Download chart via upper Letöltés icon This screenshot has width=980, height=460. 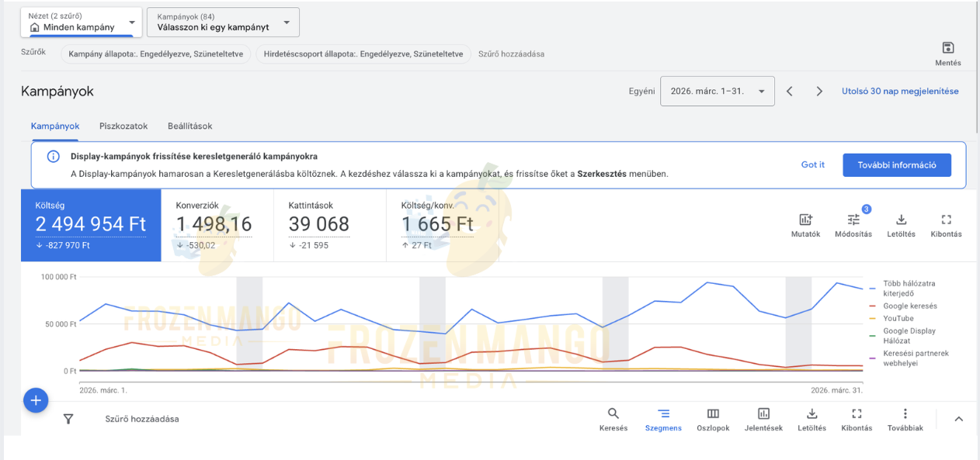point(901,220)
